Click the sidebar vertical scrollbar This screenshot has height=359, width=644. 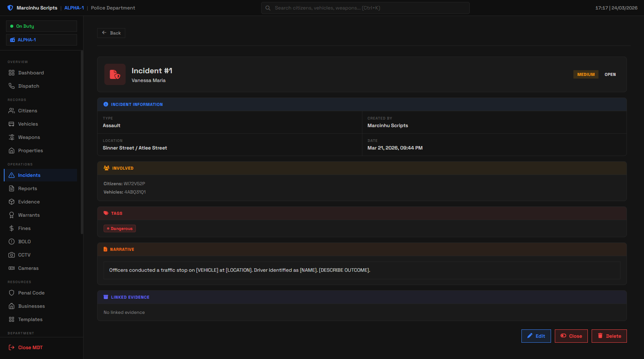pos(82,142)
